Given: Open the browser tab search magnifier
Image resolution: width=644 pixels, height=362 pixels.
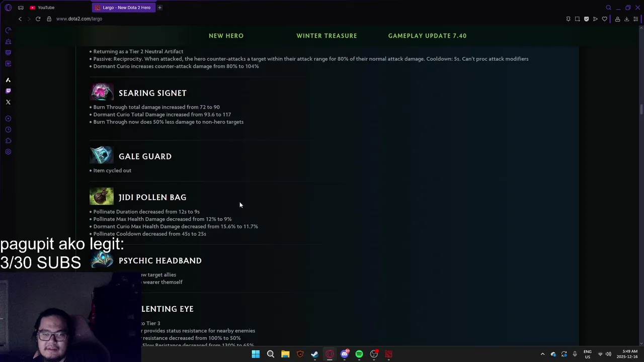Looking at the screenshot, I should [x=608, y=8].
